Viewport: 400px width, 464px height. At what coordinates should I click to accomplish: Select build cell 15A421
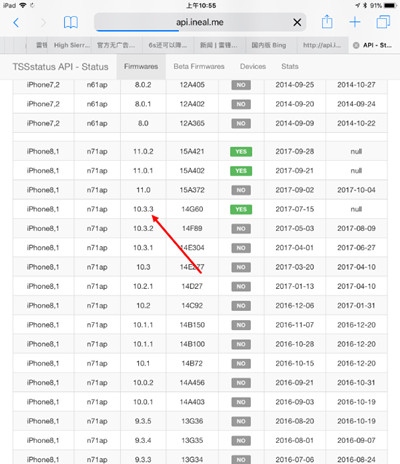[x=192, y=151]
